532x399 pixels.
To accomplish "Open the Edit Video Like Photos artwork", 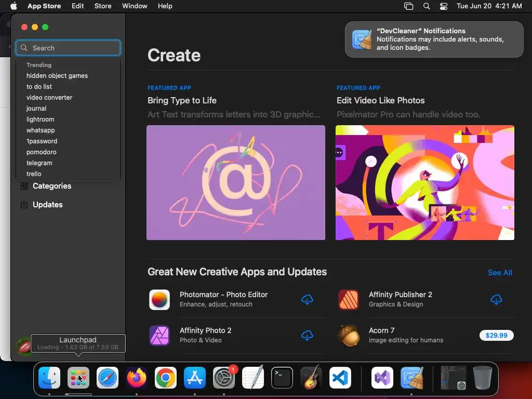I will [425, 182].
